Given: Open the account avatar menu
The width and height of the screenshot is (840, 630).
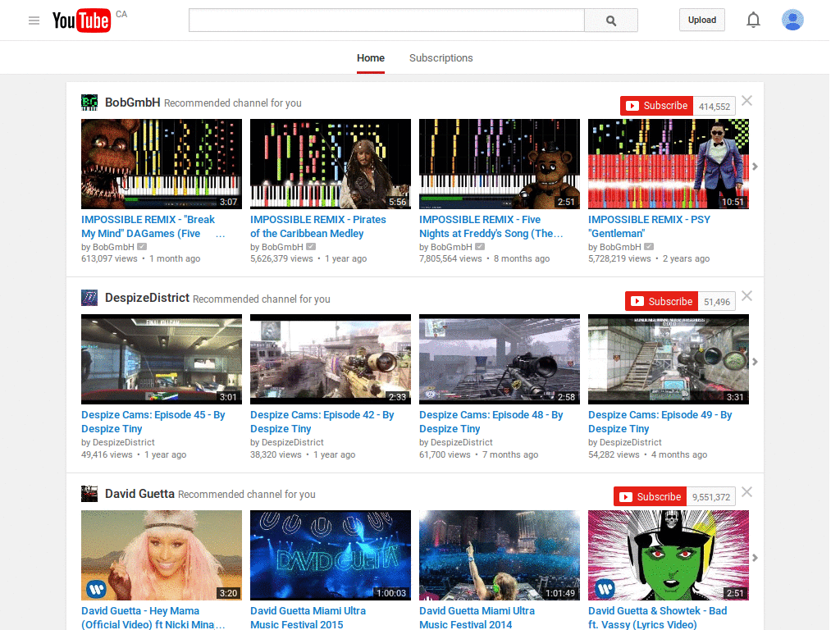Looking at the screenshot, I should [x=792, y=20].
